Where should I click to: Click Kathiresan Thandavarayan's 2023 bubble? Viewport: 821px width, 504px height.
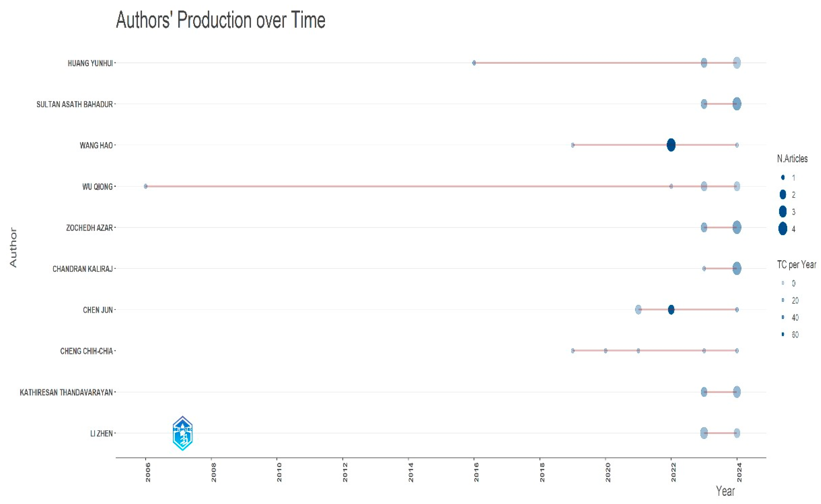coord(704,392)
